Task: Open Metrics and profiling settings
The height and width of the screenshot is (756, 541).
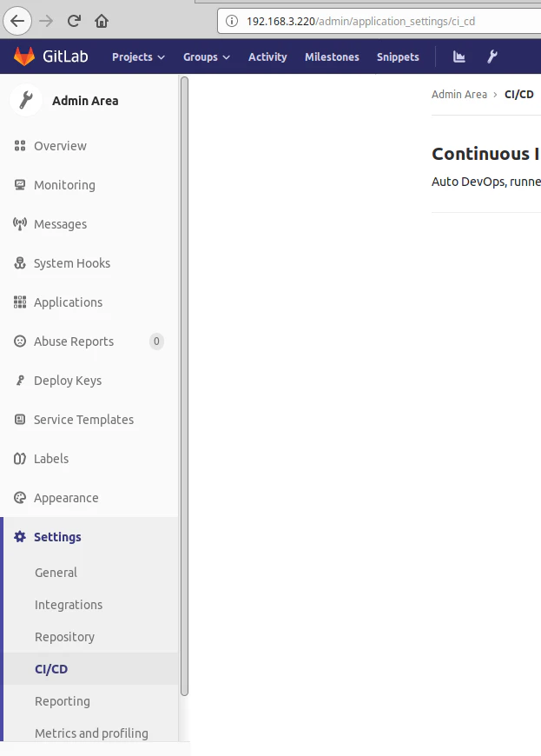Action: 91,733
